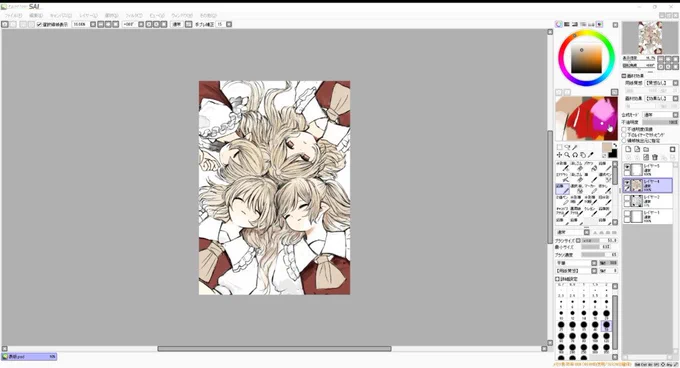This screenshot has height=368, width=680.
Task: Open the Layer menu
Action: (88, 16)
